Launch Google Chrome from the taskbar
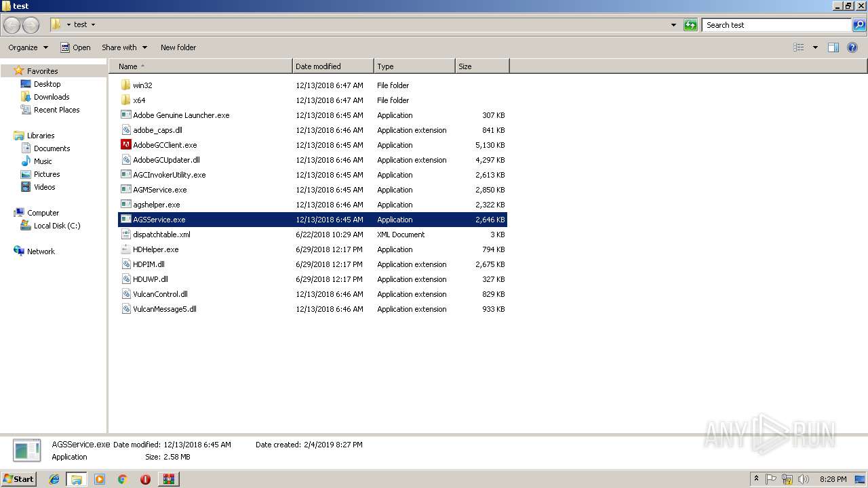Screen dimensions: 868x488 [x=123, y=479]
